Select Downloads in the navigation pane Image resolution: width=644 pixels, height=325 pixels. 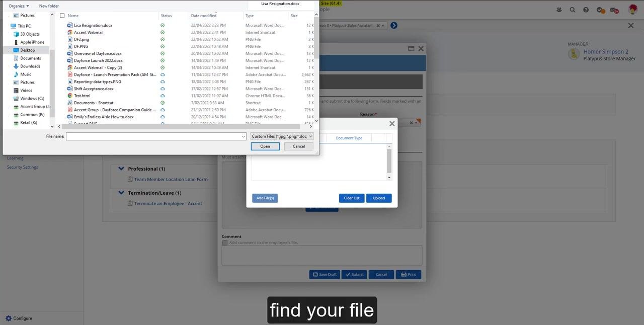pyautogui.click(x=30, y=66)
